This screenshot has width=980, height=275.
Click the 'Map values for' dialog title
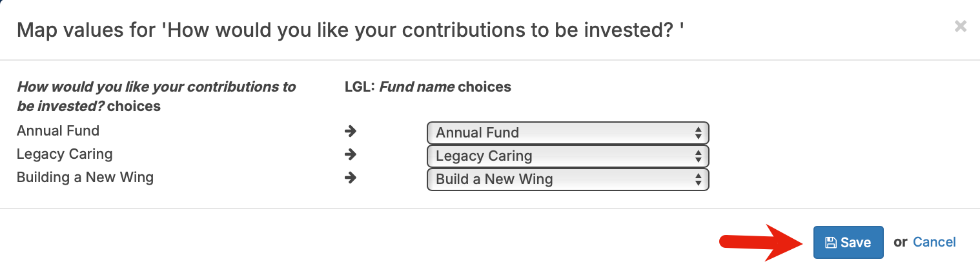tap(350, 30)
